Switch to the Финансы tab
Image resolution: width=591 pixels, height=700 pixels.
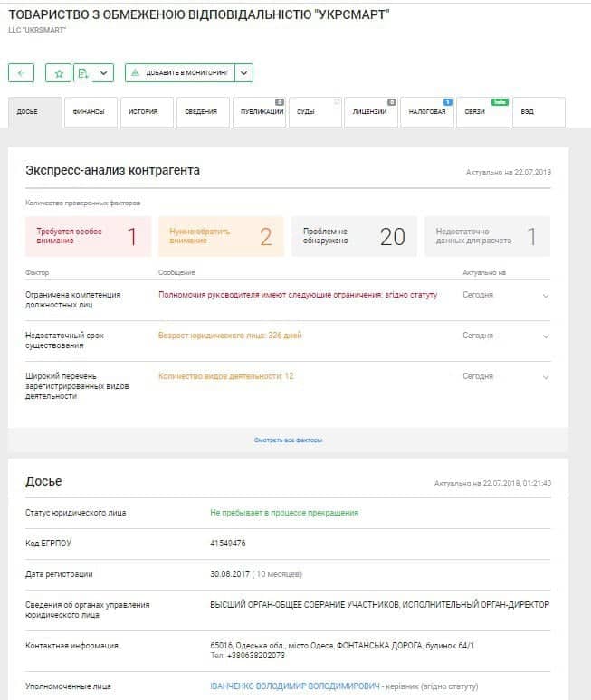[x=91, y=112]
